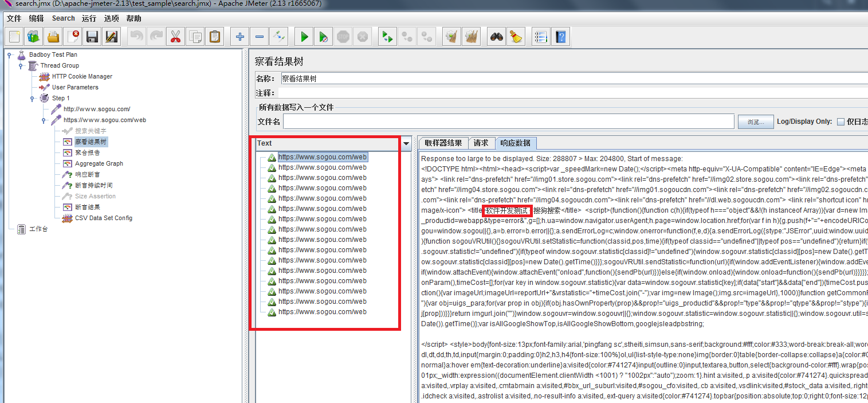This screenshot has width=868, height=403.
Task: Open the Search menu
Action: tap(64, 18)
